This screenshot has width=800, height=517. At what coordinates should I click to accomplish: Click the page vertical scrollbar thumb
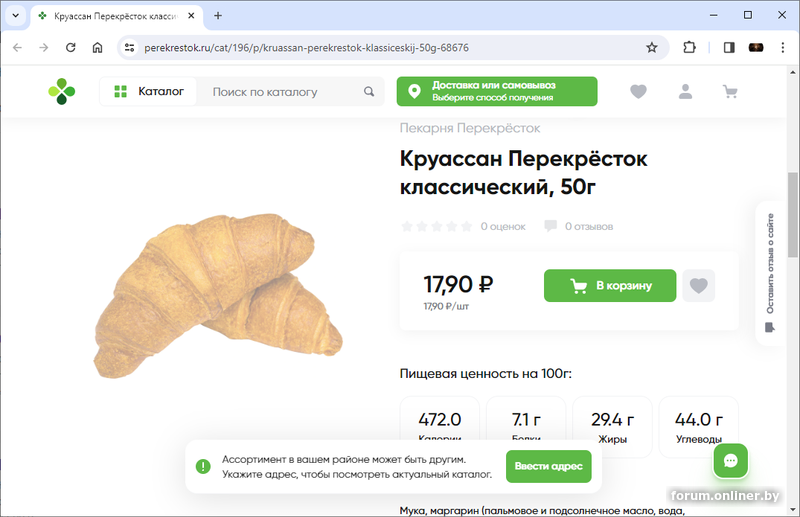click(792, 214)
